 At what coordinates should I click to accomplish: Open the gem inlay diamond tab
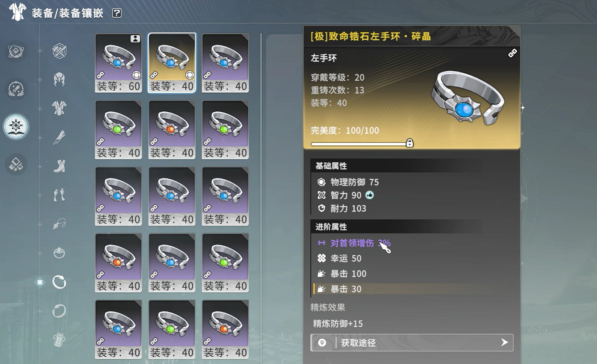pyautogui.click(x=16, y=164)
